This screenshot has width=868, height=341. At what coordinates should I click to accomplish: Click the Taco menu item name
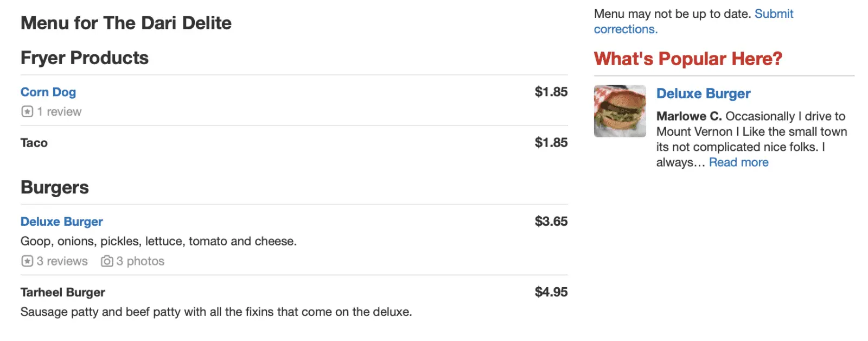34,143
